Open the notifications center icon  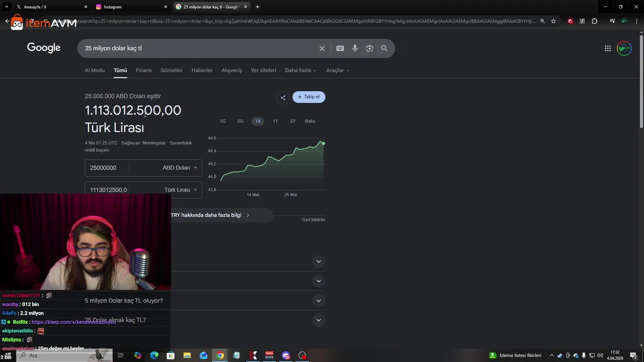tap(633, 355)
